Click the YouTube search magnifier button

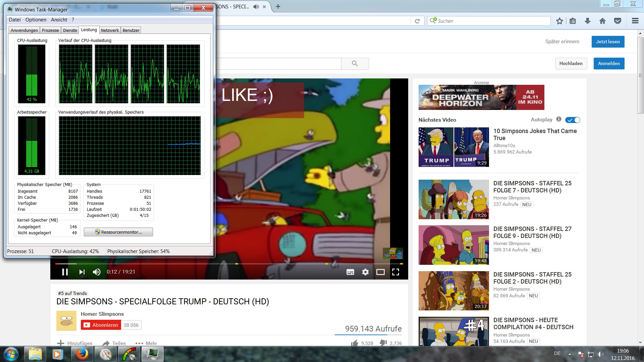pos(355,63)
